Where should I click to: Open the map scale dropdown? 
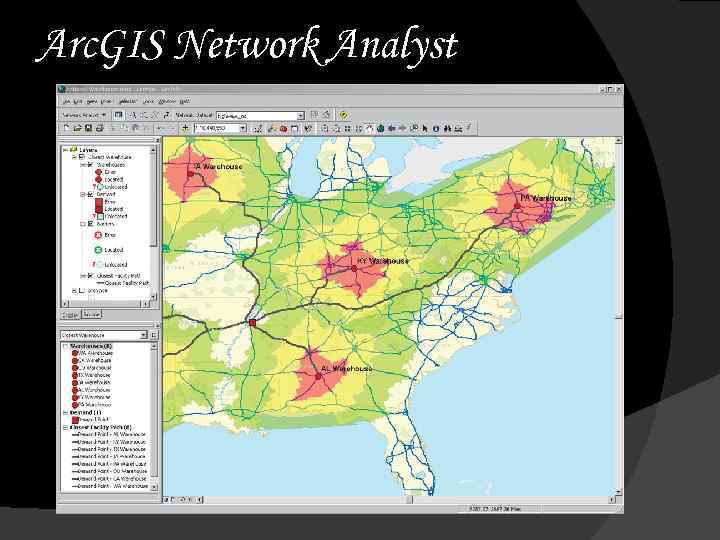point(243,129)
